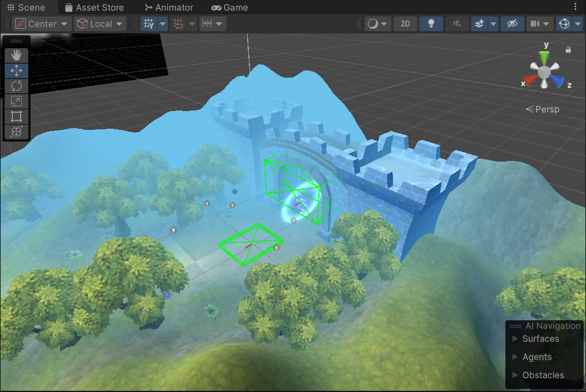The image size is (586, 392).
Task: Open the Local handle rotation dropdown
Action: [x=100, y=24]
